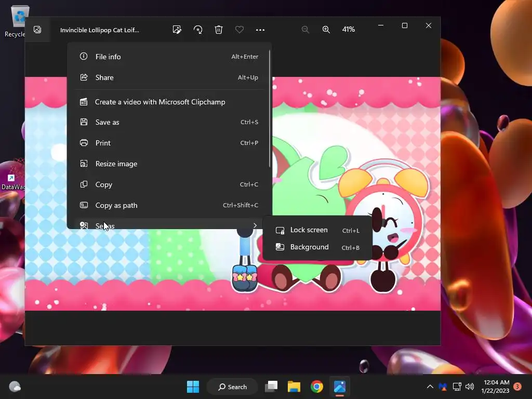Rotate the image with the rotate icon
Screen dimensions: 532x399
pos(198,30)
